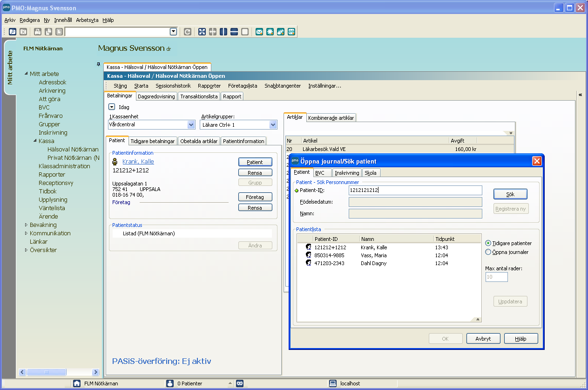The width and height of the screenshot is (588, 390).
Task: Click the house icon in status bar
Action: [x=77, y=383]
